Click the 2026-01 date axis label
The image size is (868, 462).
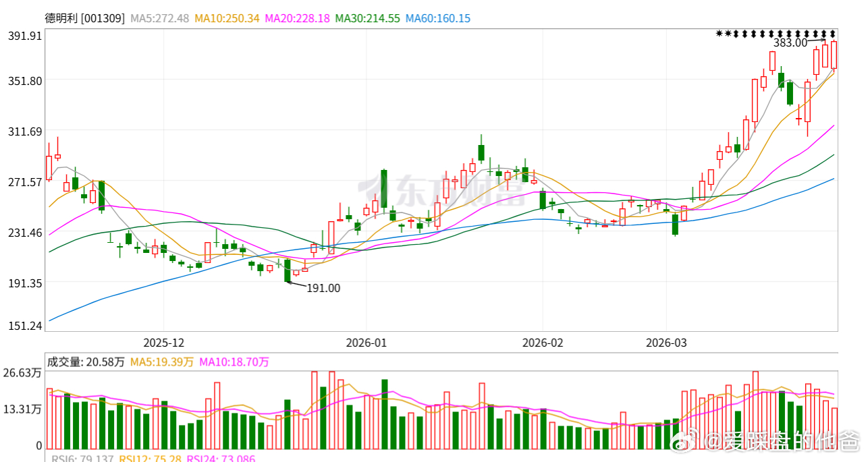[366, 343]
